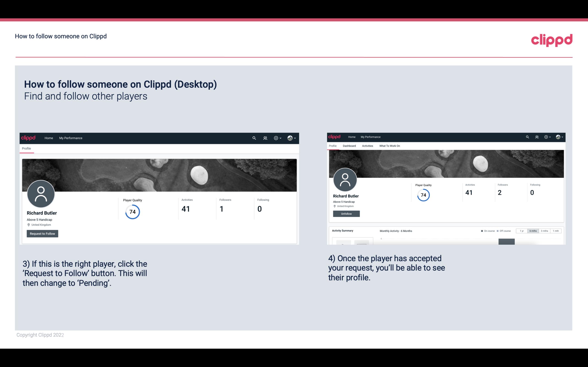This screenshot has height=367, width=588.
Task: Click the Dashboard tab on right profile
Action: tap(349, 145)
